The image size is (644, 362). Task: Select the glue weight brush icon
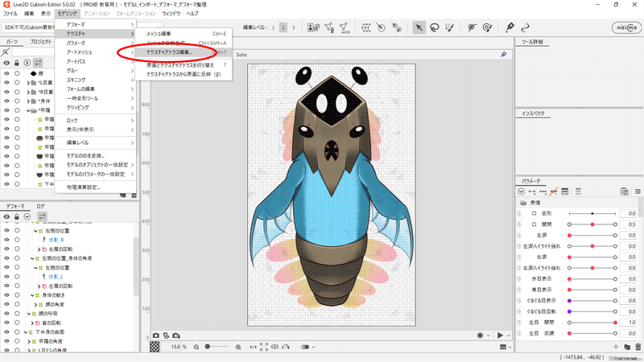click(488, 27)
